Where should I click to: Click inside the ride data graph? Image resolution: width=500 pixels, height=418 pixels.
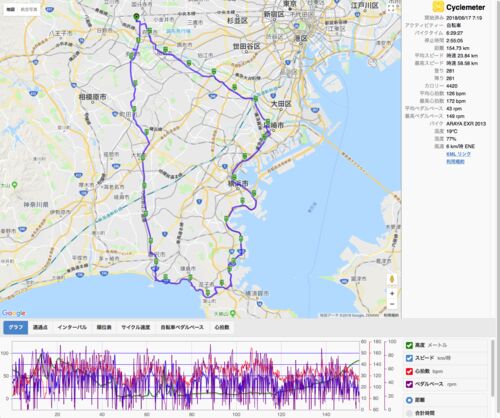(x=186, y=376)
